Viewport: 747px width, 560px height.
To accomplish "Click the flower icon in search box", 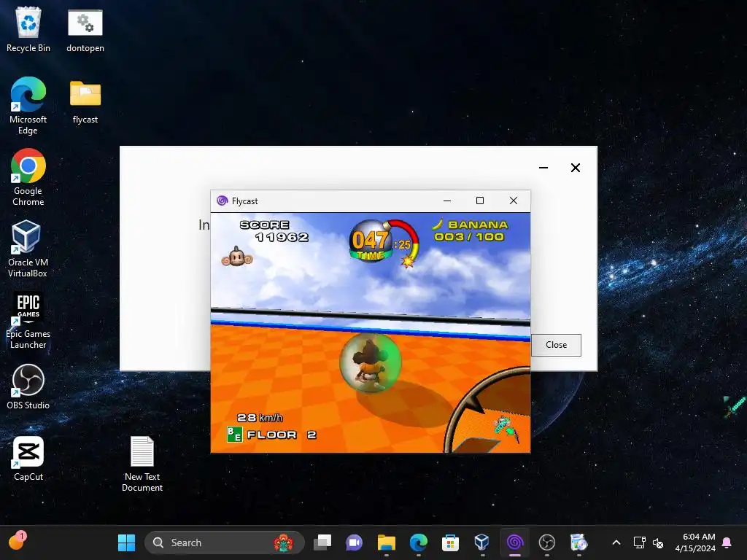I will pyautogui.click(x=284, y=542).
